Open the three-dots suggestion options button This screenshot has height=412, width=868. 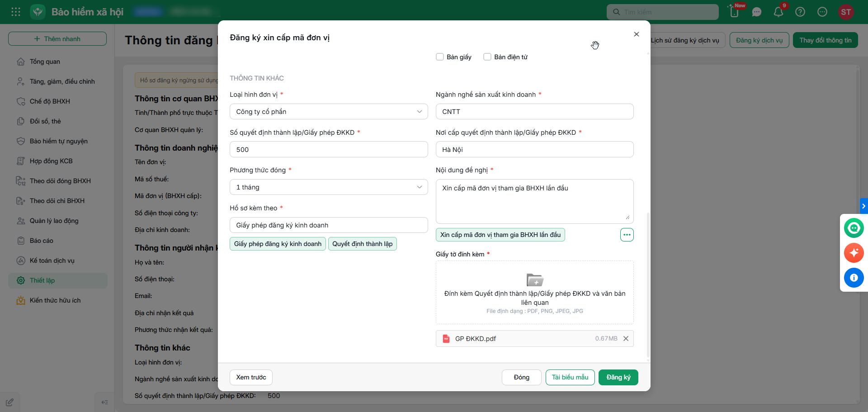pos(627,235)
